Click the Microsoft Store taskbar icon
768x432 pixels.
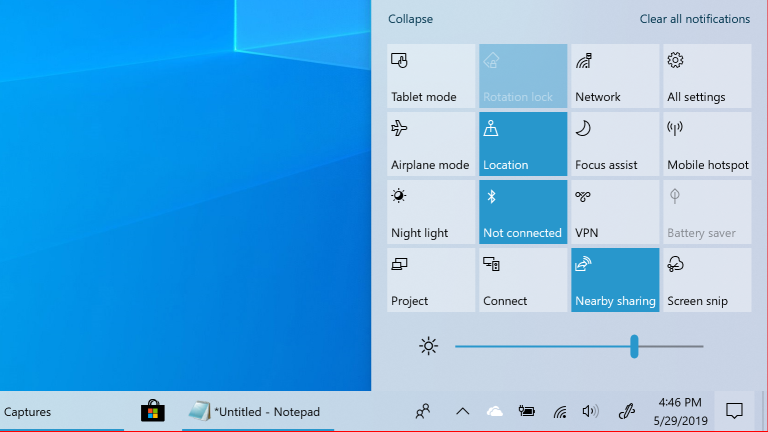pyautogui.click(x=153, y=411)
